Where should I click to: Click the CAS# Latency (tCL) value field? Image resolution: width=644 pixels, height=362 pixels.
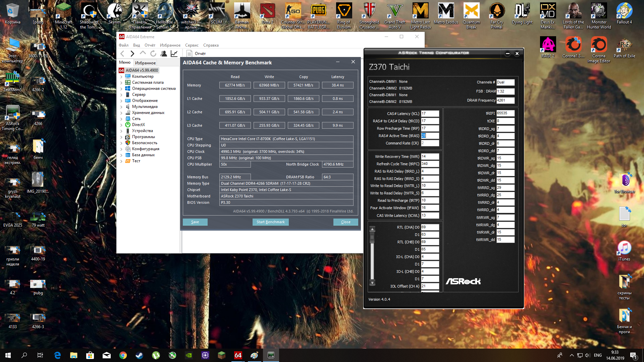(430, 114)
